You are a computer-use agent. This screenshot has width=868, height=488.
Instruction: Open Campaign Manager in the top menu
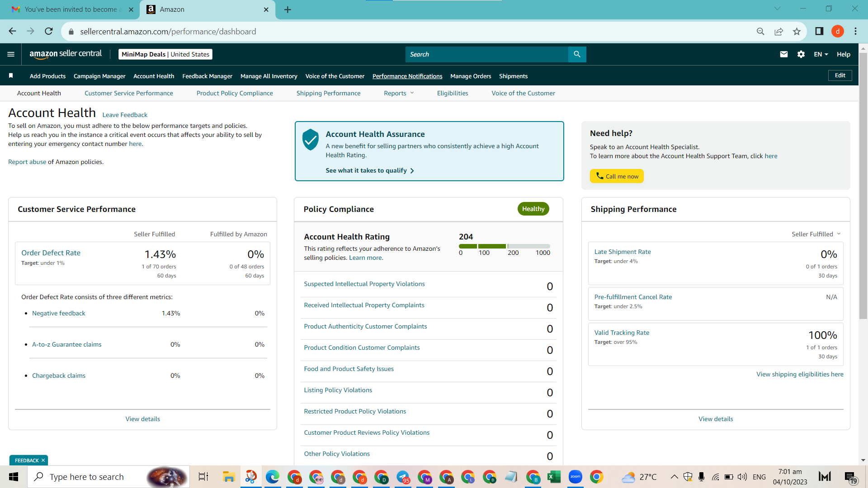pyautogui.click(x=99, y=76)
